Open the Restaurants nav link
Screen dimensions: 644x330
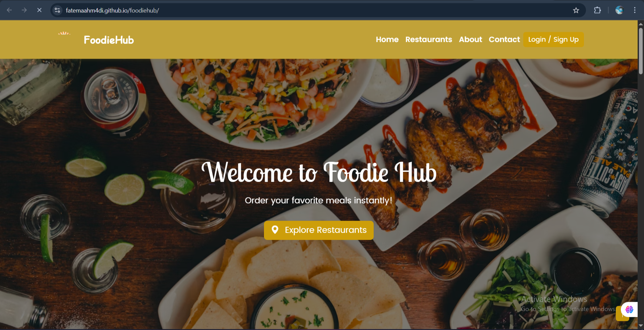(429, 40)
